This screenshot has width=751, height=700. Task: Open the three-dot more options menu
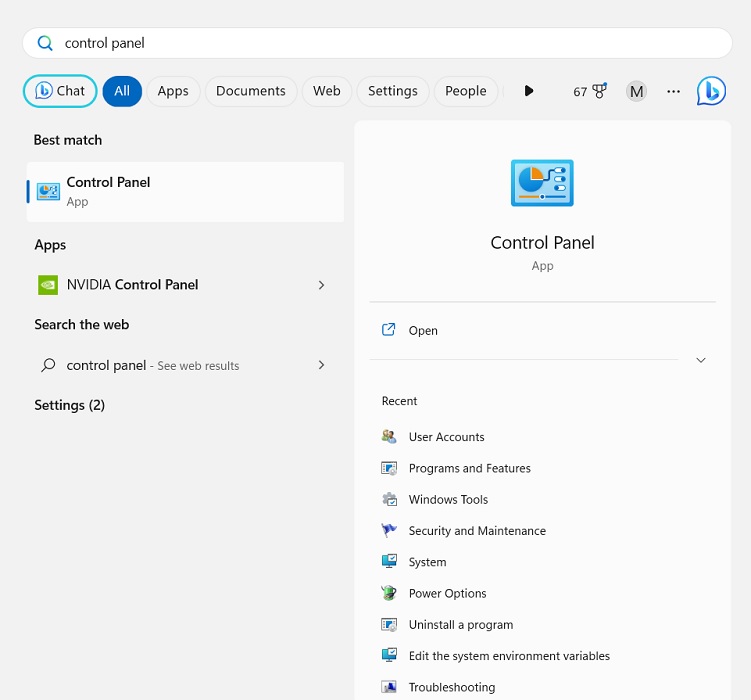pyautogui.click(x=673, y=91)
